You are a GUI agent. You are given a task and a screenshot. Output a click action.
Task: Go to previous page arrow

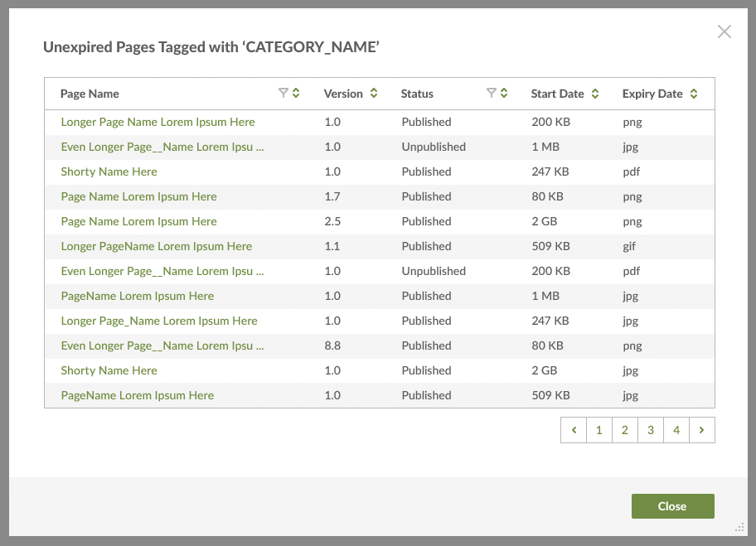point(574,430)
